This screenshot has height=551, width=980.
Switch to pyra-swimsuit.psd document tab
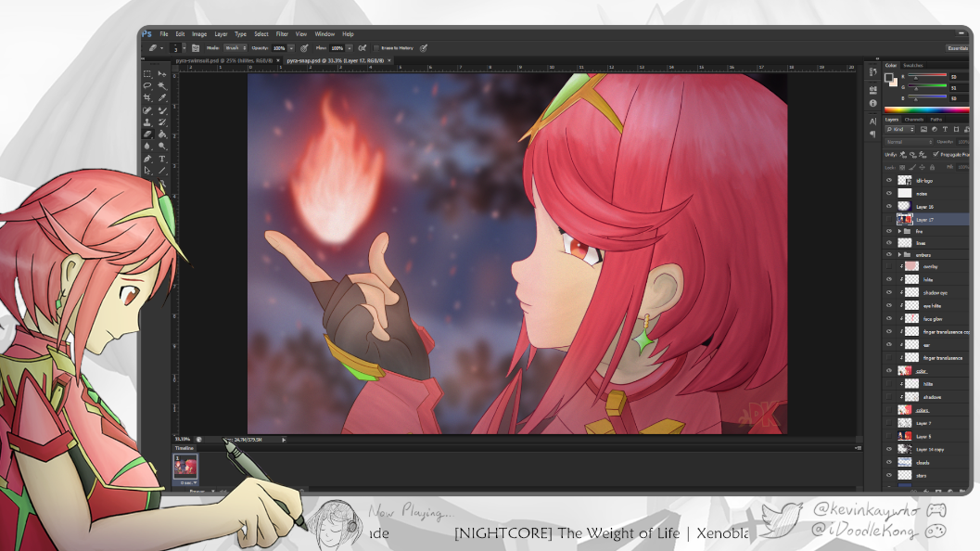225,60
